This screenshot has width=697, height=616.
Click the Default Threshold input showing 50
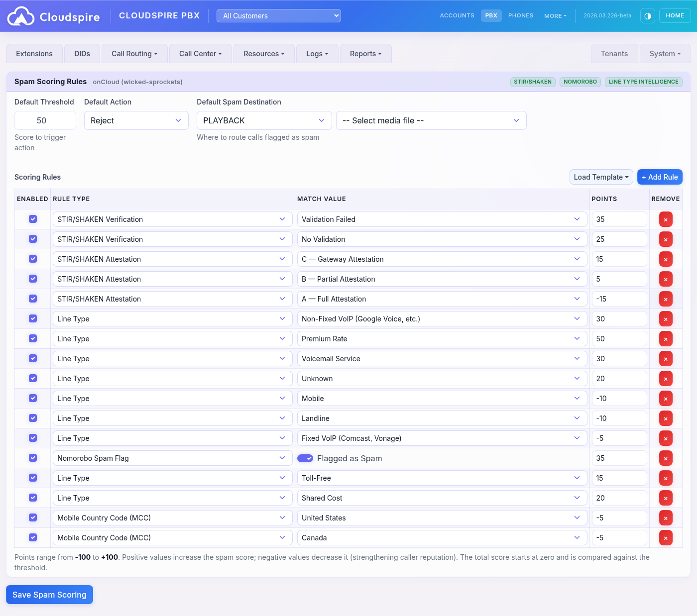coord(45,120)
